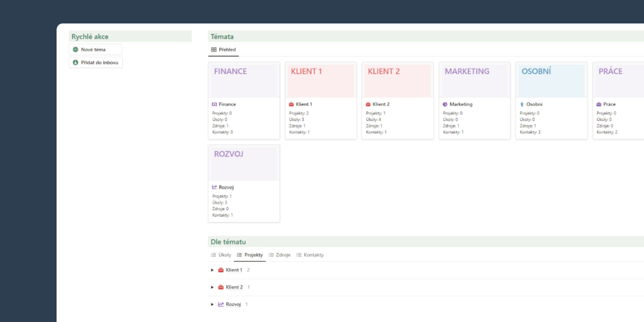Viewport: 644px width, 322px height.
Task: Click list icon of Úkoly tab
Action: click(213, 255)
